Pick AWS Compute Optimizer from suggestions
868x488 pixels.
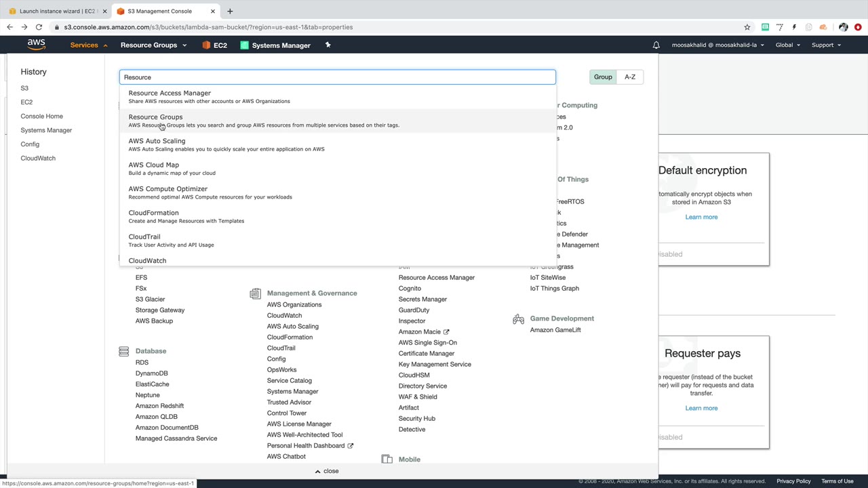click(338, 192)
